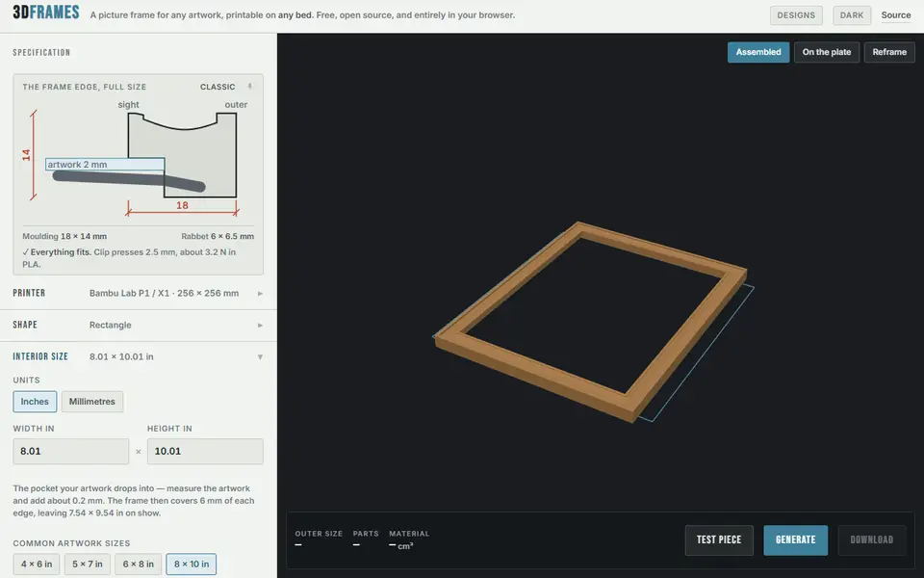Click the Height in input field
Viewport: 924px width, 578px height.
(205, 451)
